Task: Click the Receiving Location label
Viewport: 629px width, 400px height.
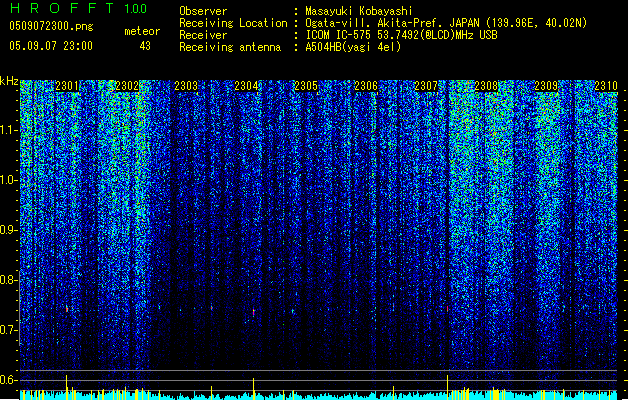Action: tap(233, 23)
